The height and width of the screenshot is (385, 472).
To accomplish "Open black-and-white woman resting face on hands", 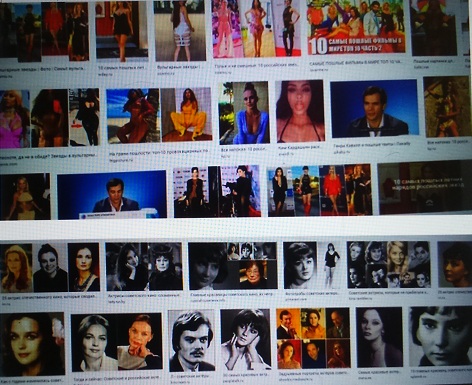I will pyautogui.click(x=246, y=339).
